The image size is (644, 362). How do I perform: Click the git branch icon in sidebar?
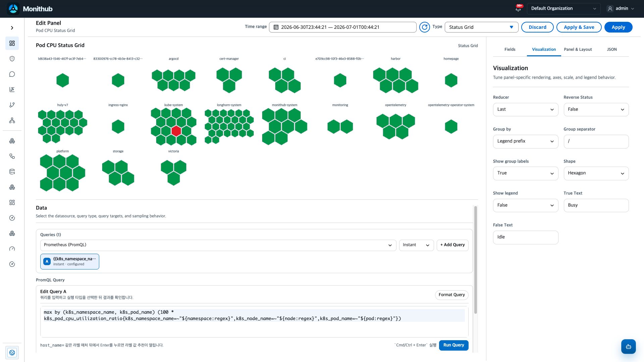coord(12,105)
